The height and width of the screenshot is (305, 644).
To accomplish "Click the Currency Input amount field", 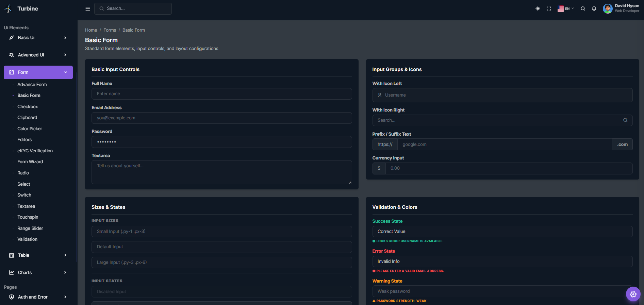I will (x=509, y=169).
